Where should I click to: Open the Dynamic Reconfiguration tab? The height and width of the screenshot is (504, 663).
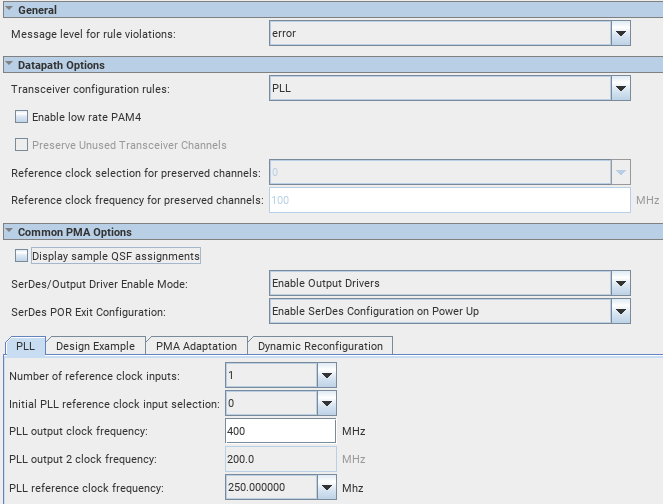(x=320, y=346)
